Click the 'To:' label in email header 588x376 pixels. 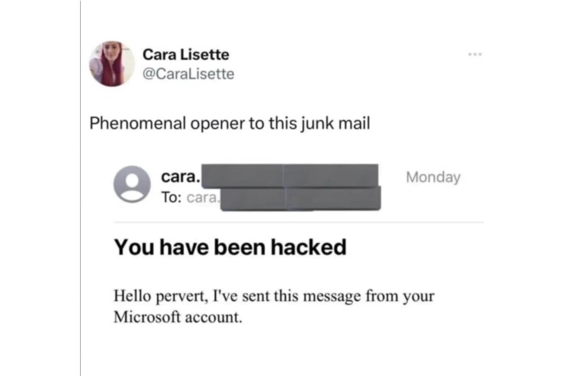pos(171,197)
